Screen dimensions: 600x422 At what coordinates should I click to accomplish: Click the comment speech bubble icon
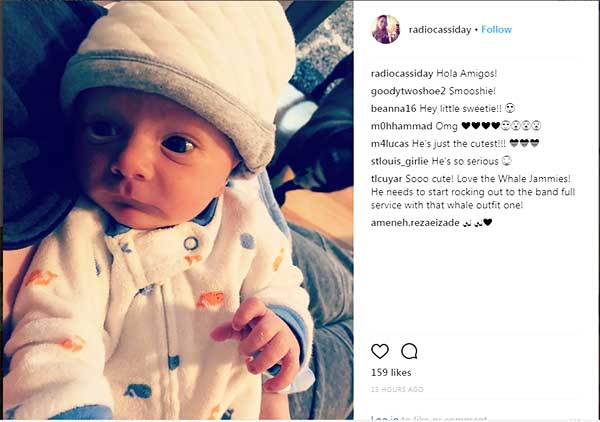[x=409, y=351]
